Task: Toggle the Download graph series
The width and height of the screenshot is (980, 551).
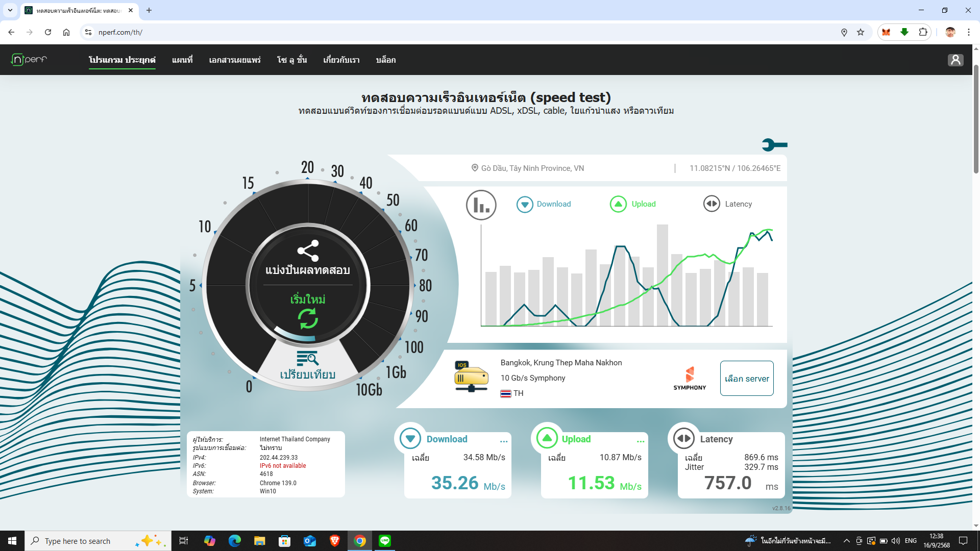Action: click(x=544, y=204)
